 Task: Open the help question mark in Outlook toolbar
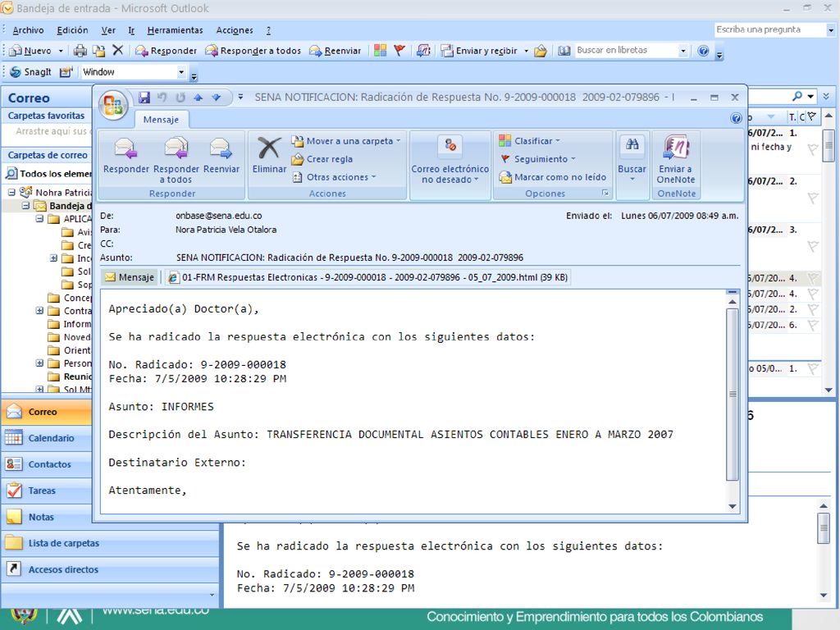click(x=703, y=50)
